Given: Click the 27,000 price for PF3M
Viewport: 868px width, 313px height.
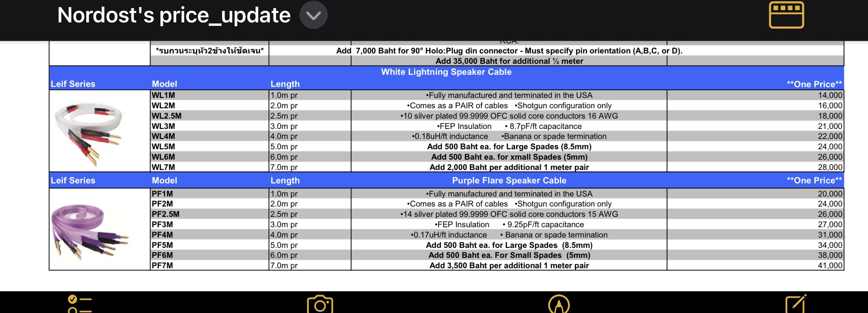Looking at the screenshot, I should 830,224.
